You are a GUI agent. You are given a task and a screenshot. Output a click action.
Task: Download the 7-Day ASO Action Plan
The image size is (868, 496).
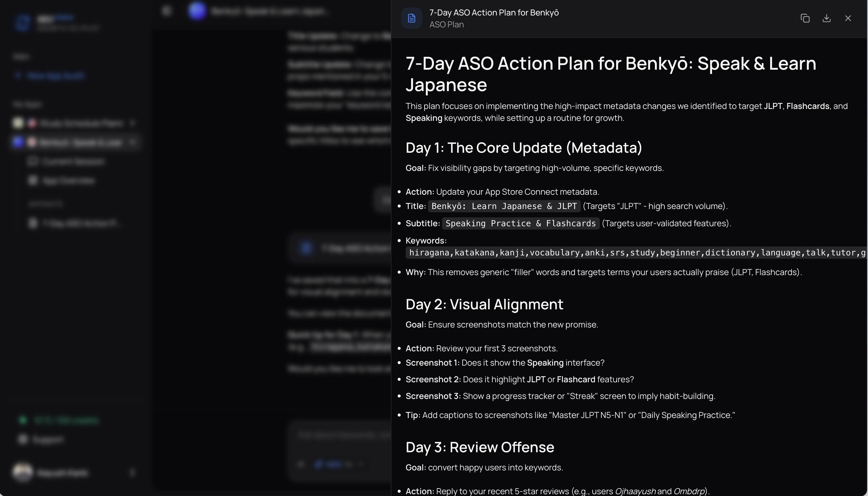tap(826, 18)
